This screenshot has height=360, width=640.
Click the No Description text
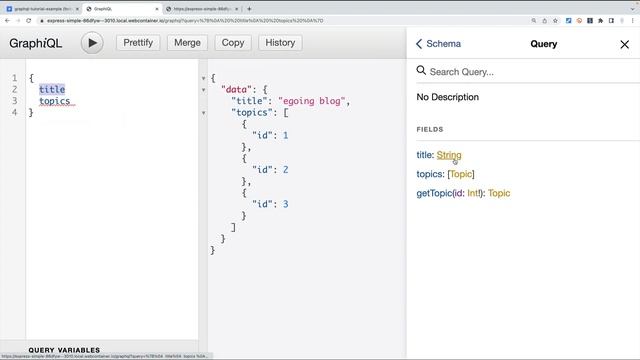click(x=447, y=97)
